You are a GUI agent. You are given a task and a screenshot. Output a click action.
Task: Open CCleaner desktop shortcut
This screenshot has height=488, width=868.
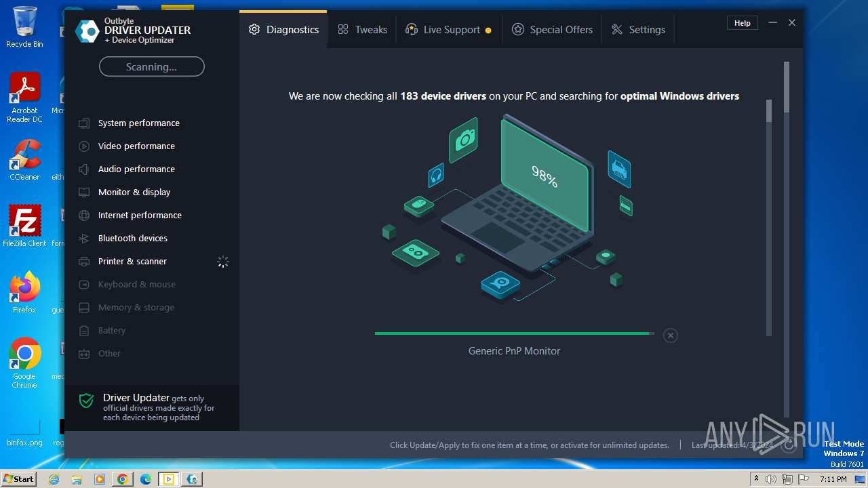(24, 160)
